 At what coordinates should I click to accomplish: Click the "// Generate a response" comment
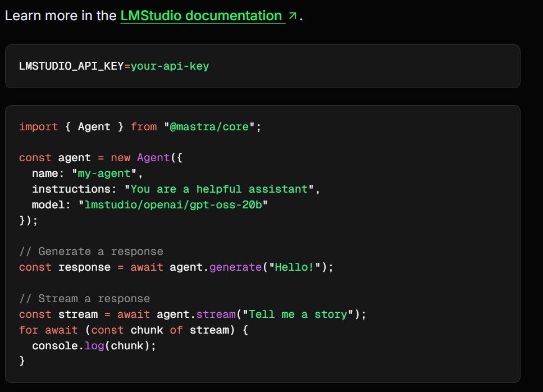(91, 252)
